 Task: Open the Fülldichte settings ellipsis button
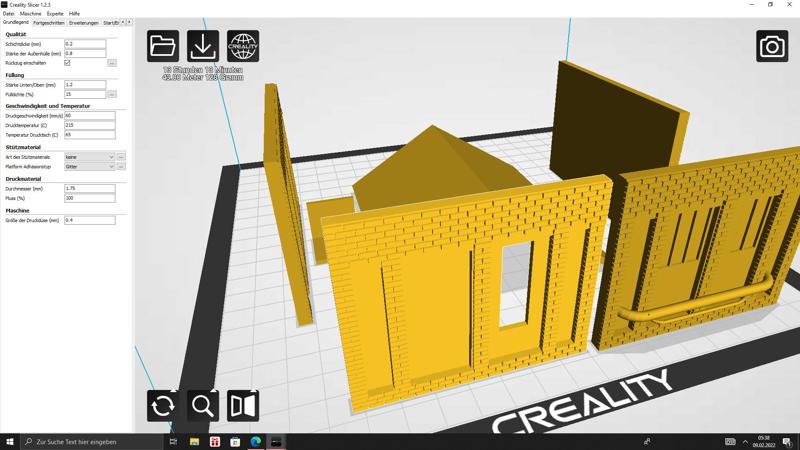(x=112, y=94)
